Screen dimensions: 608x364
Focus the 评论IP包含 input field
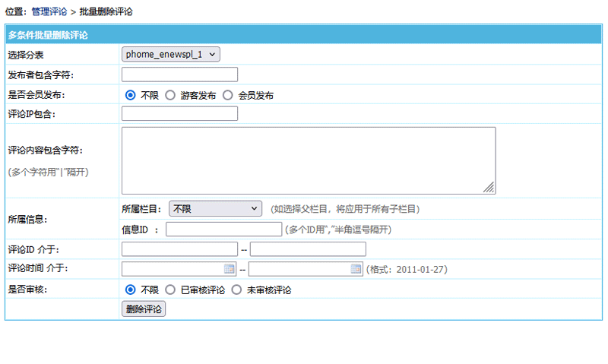click(x=179, y=114)
